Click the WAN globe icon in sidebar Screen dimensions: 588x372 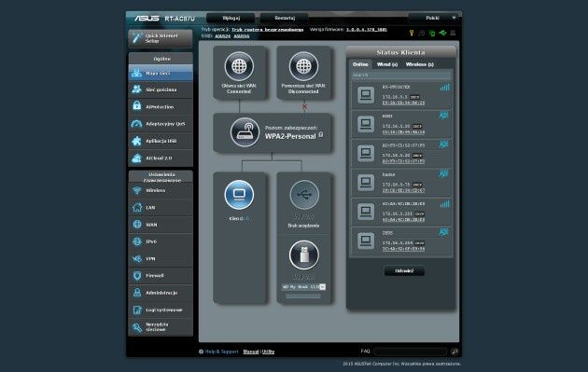click(x=137, y=224)
